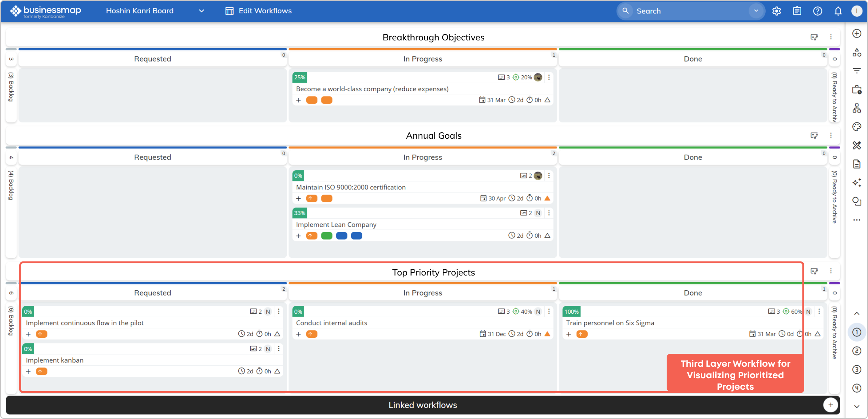
Task: Open board settings via the gear icon
Action: [x=776, y=11]
